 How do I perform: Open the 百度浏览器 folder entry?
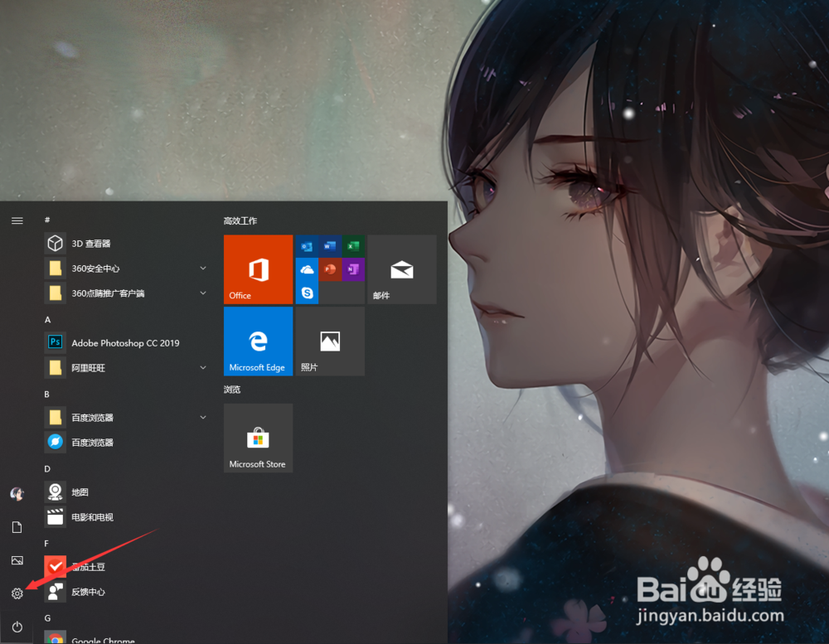tap(127, 417)
